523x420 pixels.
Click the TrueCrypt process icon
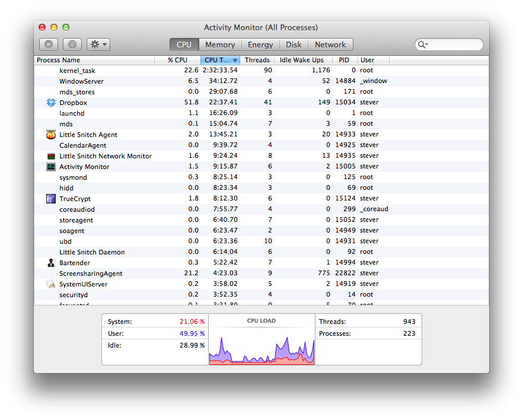[x=51, y=199]
